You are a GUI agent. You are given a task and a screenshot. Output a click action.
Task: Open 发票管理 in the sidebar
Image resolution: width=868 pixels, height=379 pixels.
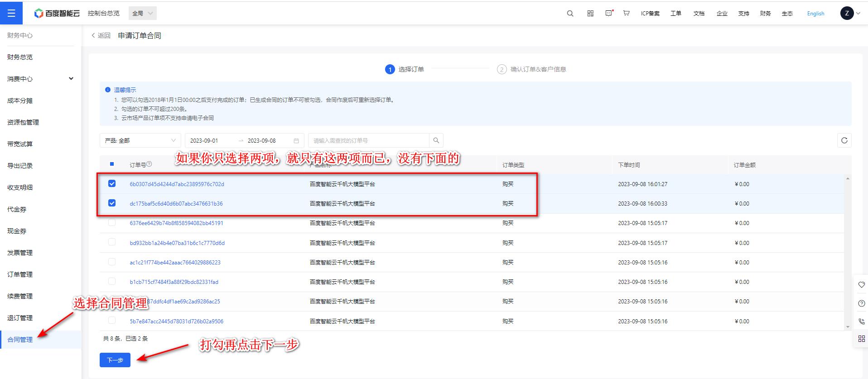pos(20,253)
